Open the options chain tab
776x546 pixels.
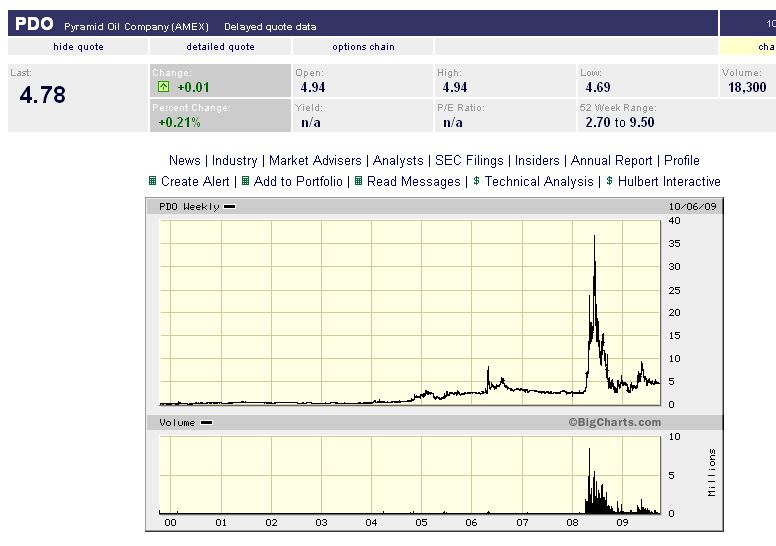(x=363, y=47)
